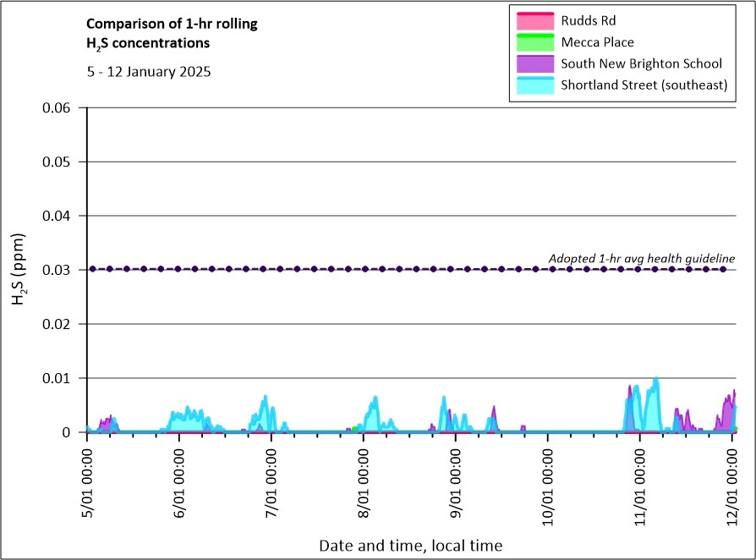
Task: Select the purple South New Brighton School swatch
Action: tap(533, 63)
